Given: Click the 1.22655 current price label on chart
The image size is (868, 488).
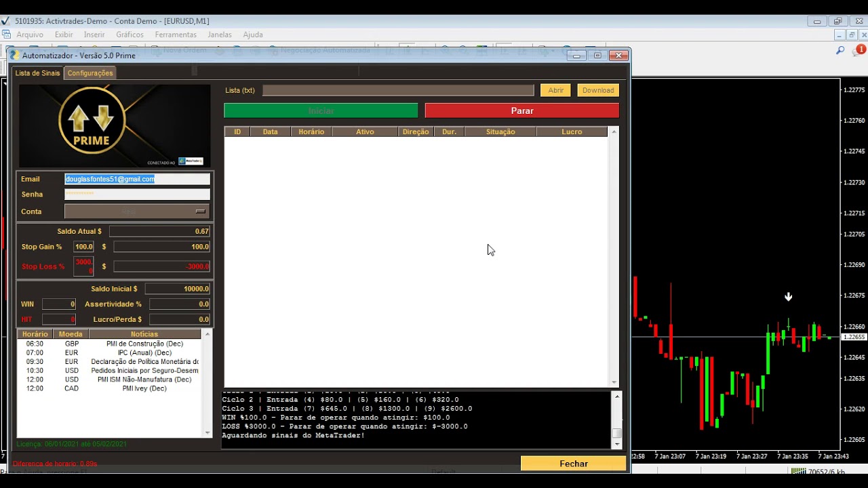Looking at the screenshot, I should (x=853, y=337).
